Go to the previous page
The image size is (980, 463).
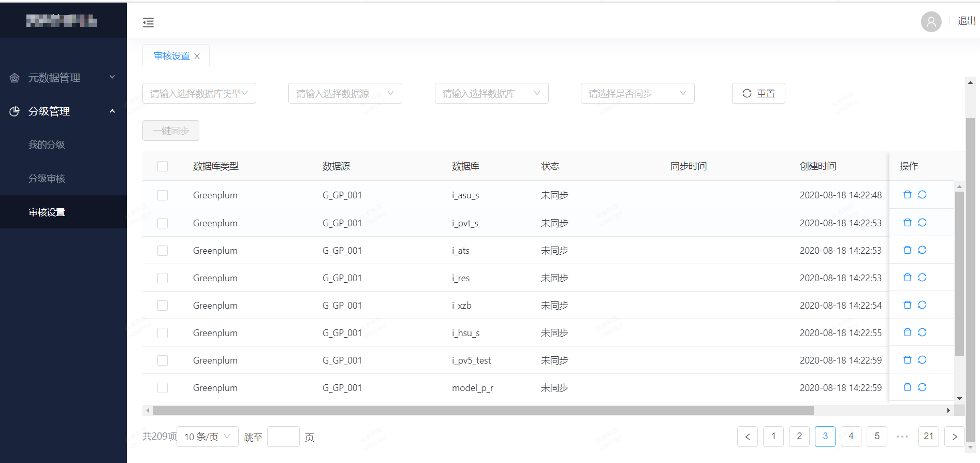pyautogui.click(x=748, y=437)
